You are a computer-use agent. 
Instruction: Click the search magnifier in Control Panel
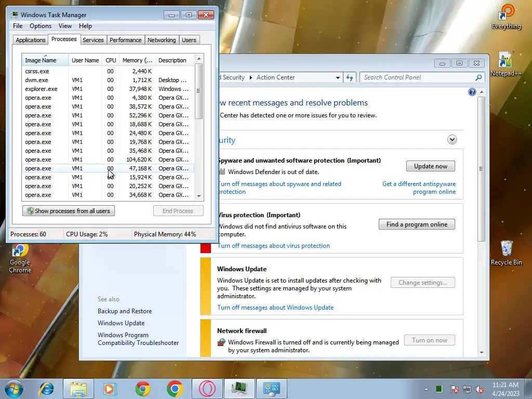(478, 77)
